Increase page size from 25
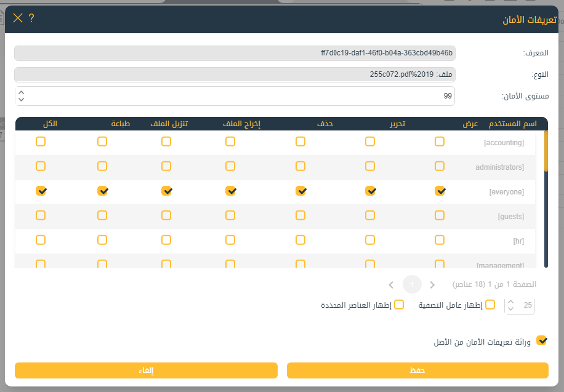The height and width of the screenshot is (392, 564). click(511, 302)
